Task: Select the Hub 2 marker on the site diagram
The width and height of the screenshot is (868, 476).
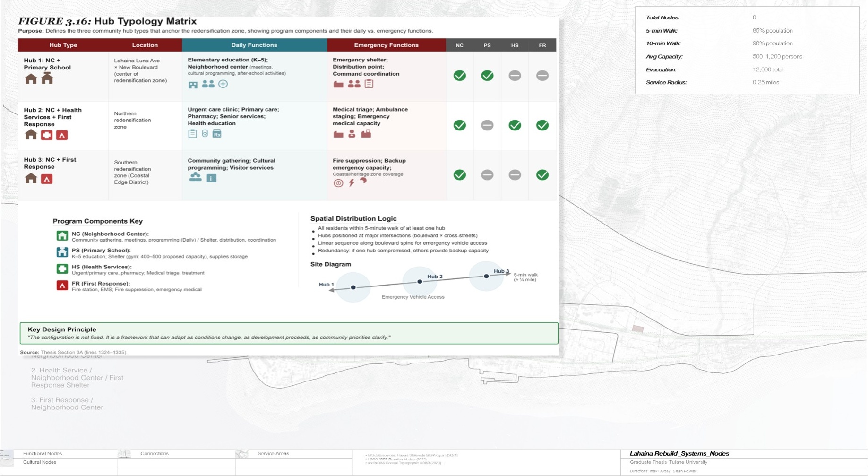Action: tap(419, 282)
